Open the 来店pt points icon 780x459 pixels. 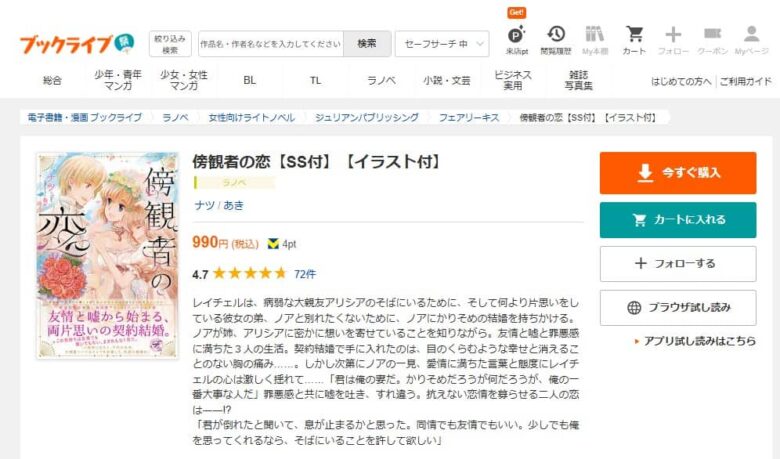516,40
